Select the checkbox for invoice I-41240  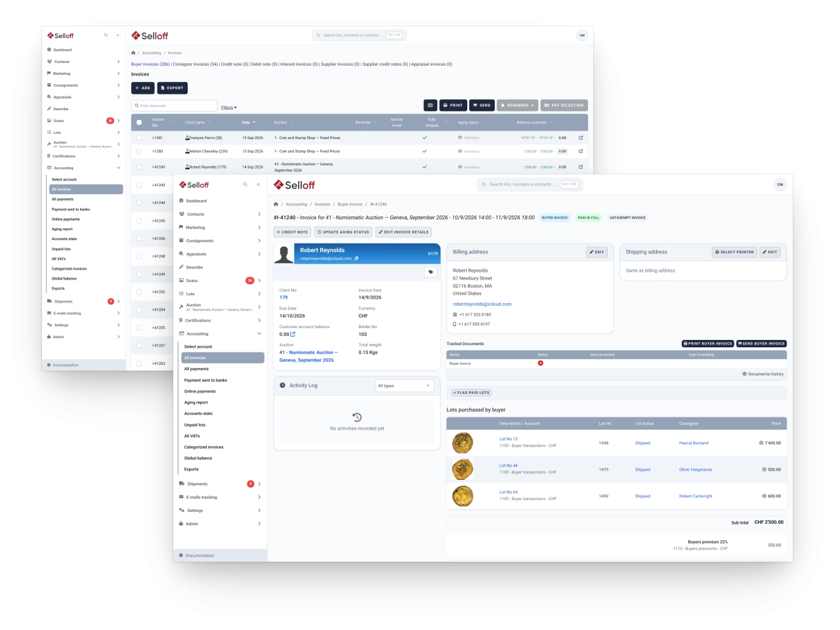139,167
